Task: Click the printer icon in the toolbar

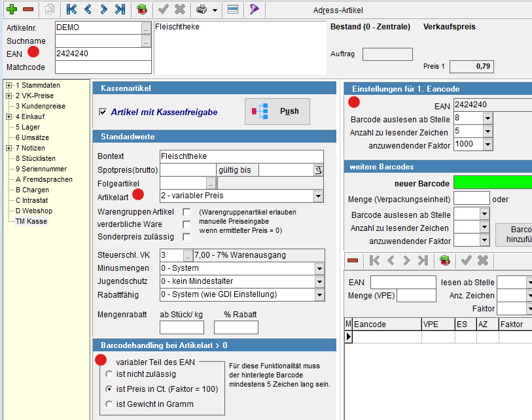Action: (x=202, y=9)
